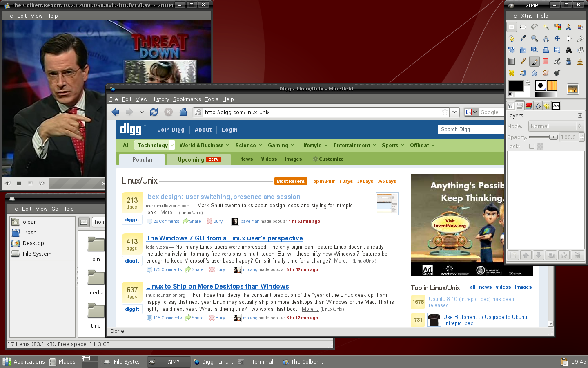The height and width of the screenshot is (368, 588).
Task: Go to browser home page
Action: click(x=183, y=112)
